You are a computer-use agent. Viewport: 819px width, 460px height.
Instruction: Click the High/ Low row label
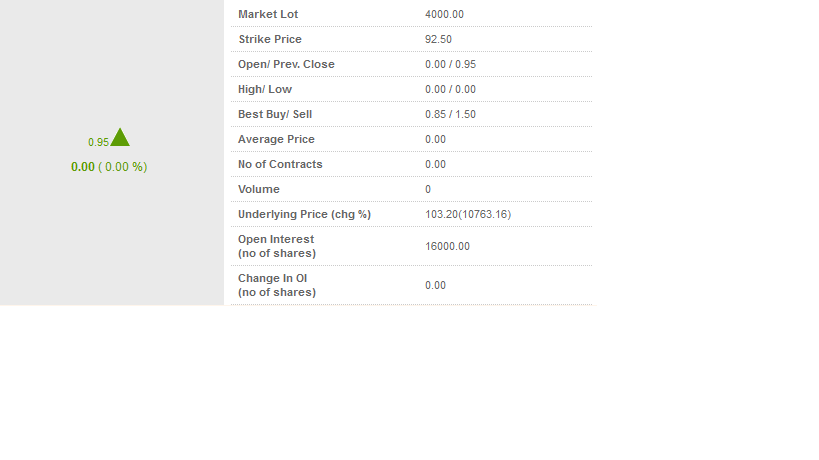[x=265, y=89]
